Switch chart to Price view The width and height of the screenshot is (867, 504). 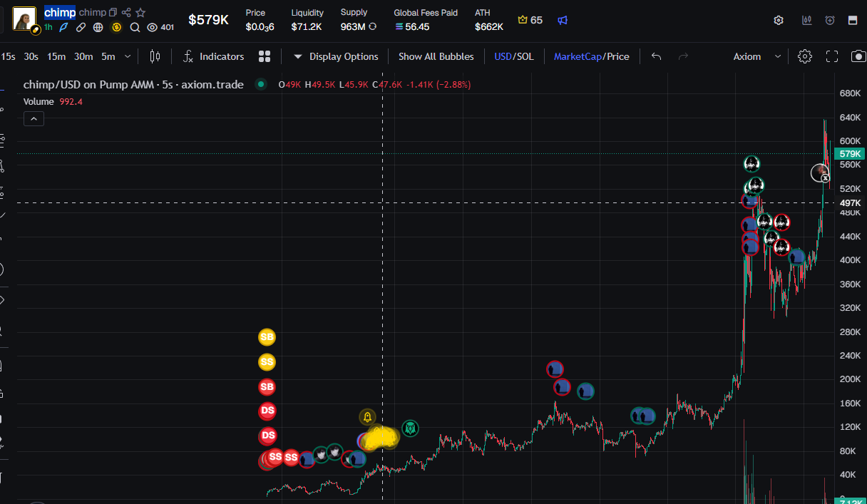[x=617, y=56]
